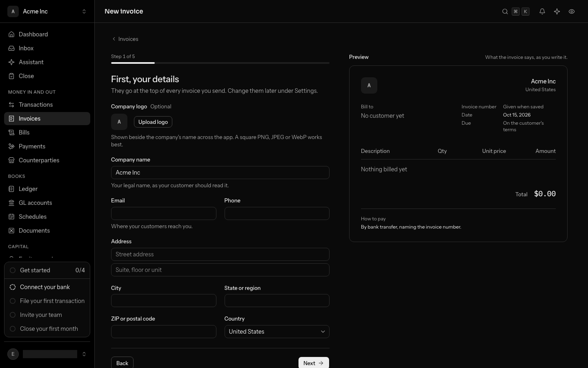Click the Inbox tray icon
588x368 pixels.
click(11, 48)
